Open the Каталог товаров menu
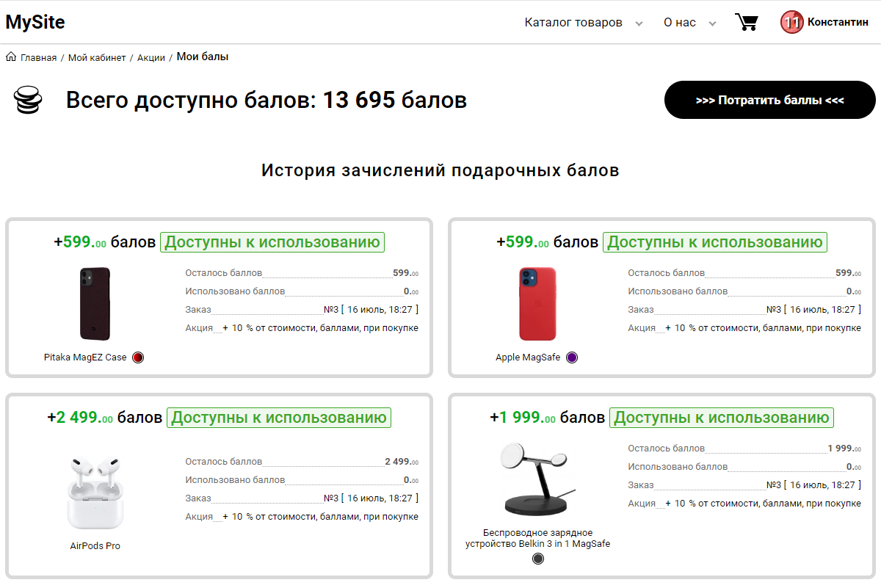 (x=573, y=22)
